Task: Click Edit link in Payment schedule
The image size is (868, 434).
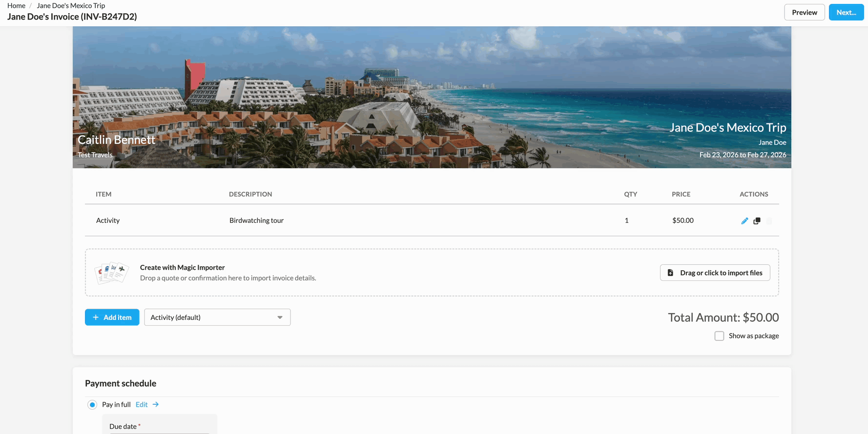Action: click(x=142, y=405)
